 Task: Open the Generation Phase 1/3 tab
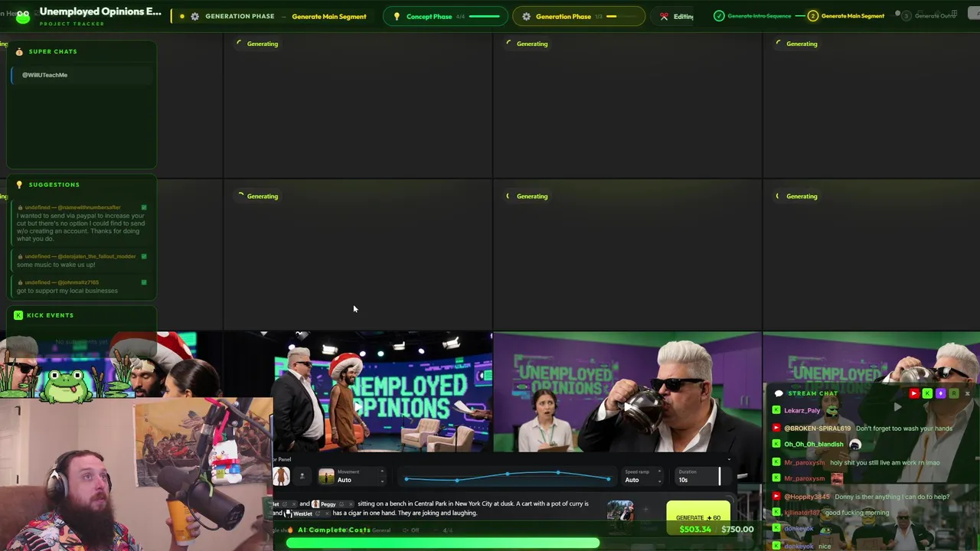coord(578,17)
